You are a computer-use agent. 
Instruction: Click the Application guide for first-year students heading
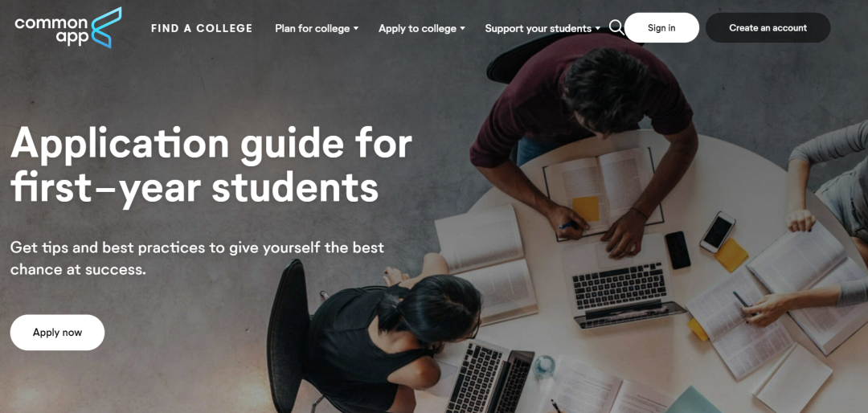[211, 166]
